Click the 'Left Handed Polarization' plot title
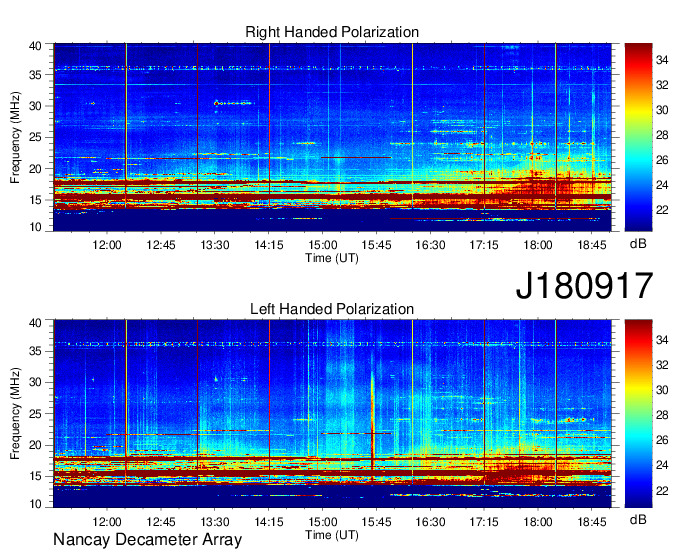 332,309
